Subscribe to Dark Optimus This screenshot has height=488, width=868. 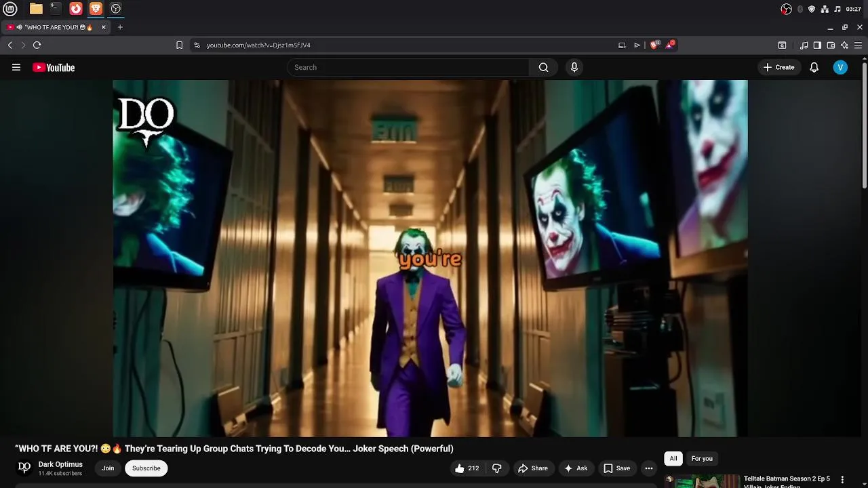[x=146, y=468]
